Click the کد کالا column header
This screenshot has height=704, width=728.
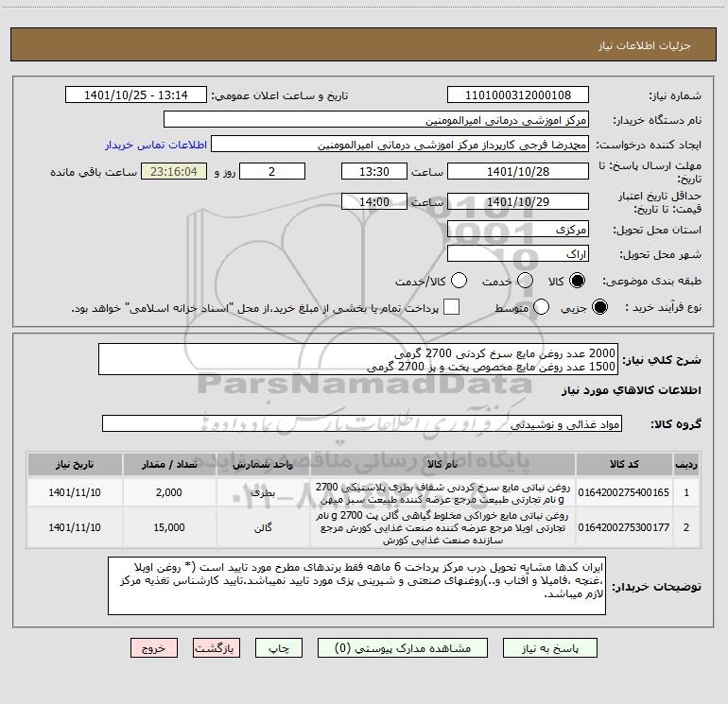pos(624,465)
